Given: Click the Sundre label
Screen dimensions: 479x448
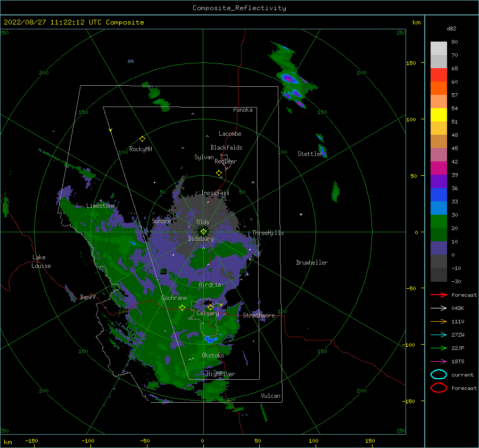Looking at the screenshot, I should click(162, 221).
